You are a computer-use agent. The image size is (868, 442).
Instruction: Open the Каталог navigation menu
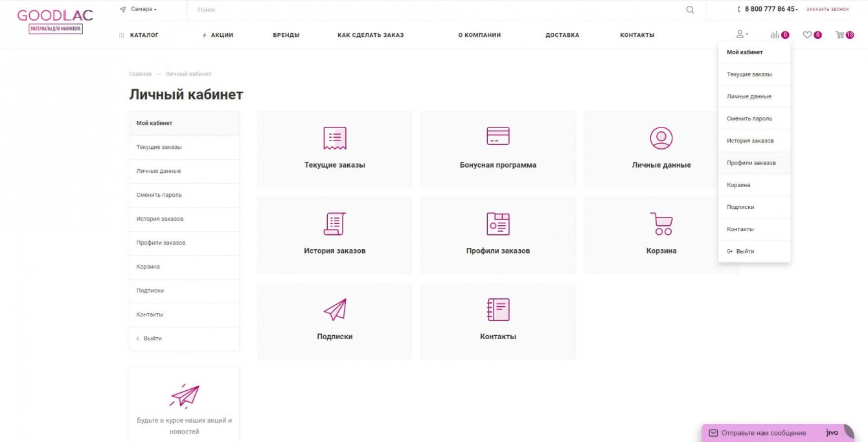144,35
